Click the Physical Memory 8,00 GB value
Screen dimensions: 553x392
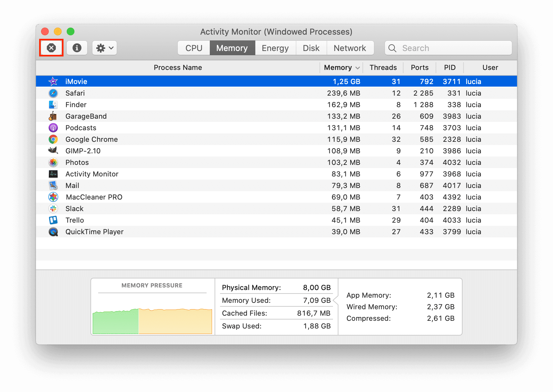pyautogui.click(x=317, y=287)
